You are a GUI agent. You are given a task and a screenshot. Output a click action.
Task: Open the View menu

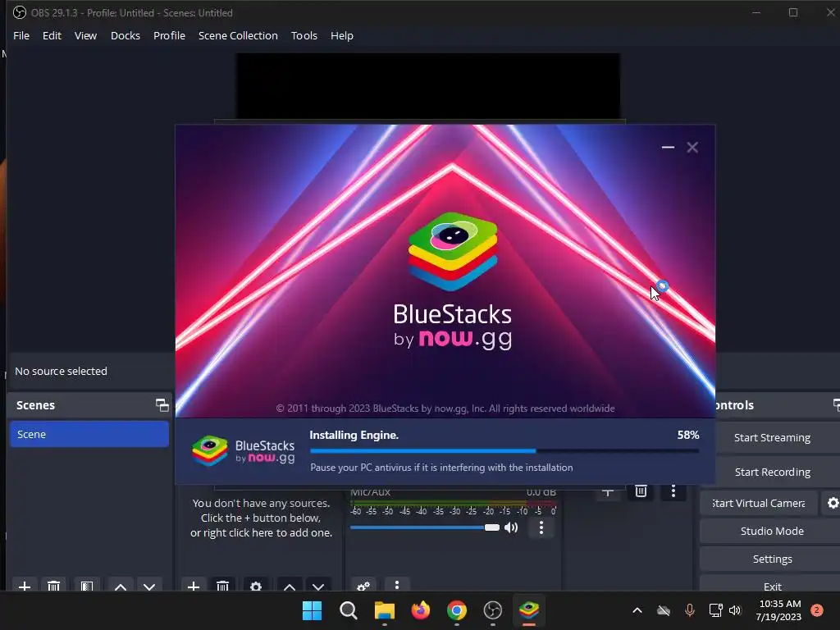point(85,35)
